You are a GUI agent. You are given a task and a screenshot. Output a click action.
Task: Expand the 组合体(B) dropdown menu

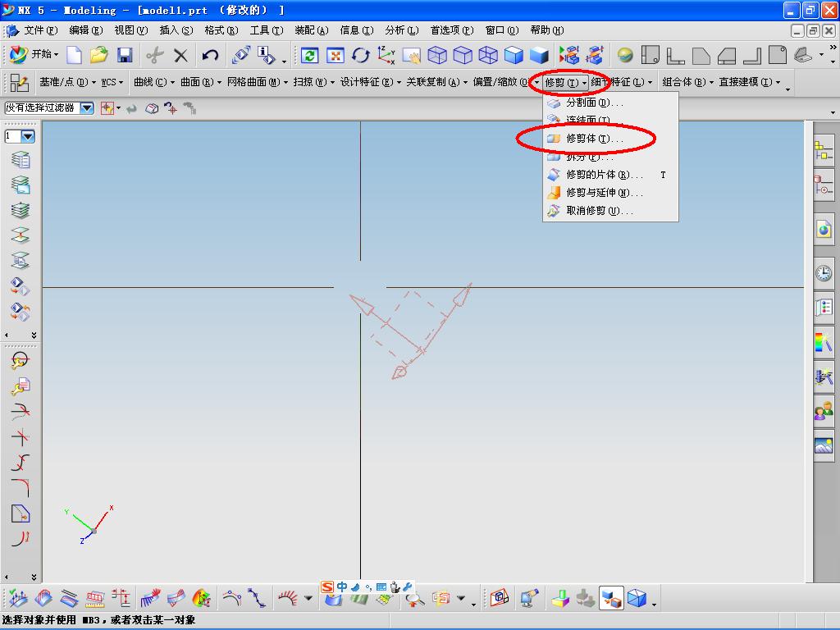tap(688, 82)
